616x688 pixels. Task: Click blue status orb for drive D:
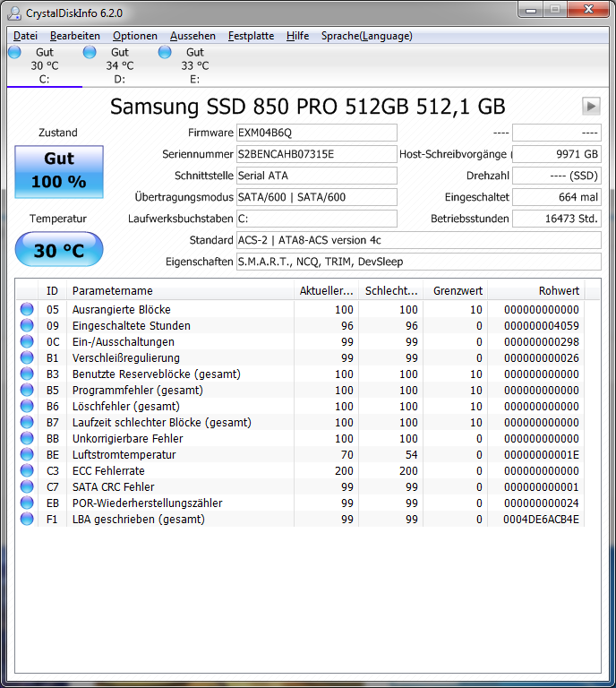pos(90,52)
